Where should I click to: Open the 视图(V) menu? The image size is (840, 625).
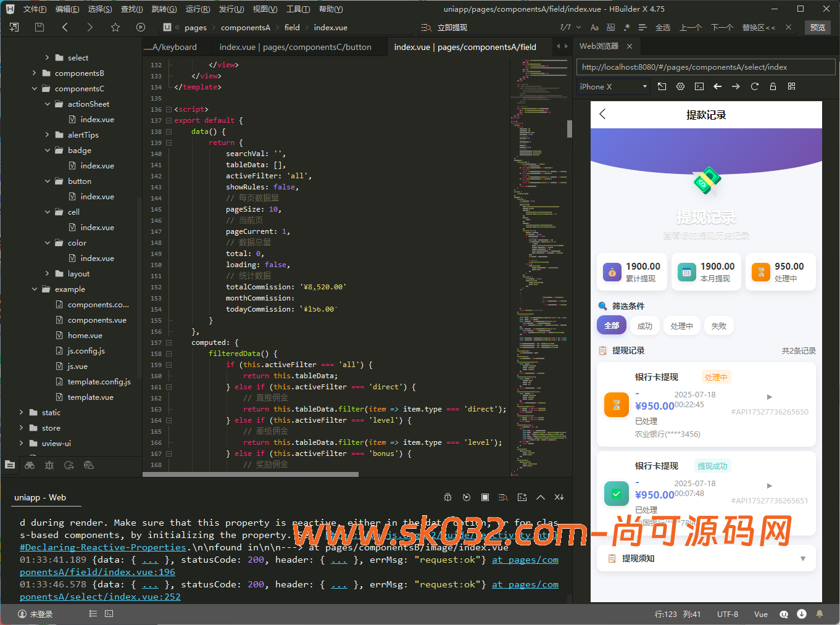tap(265, 9)
